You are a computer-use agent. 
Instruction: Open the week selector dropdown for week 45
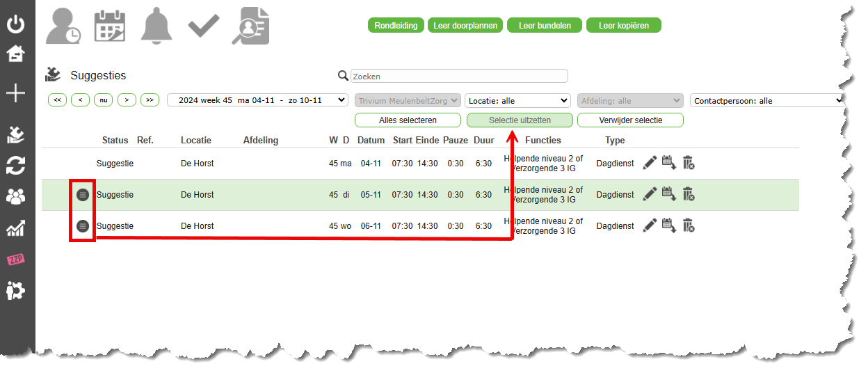coord(257,100)
